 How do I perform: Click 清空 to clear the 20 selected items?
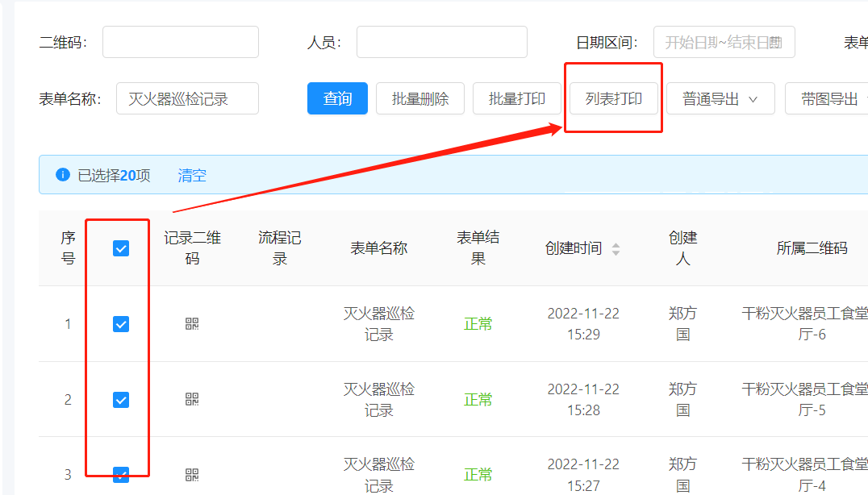pyautogui.click(x=191, y=174)
